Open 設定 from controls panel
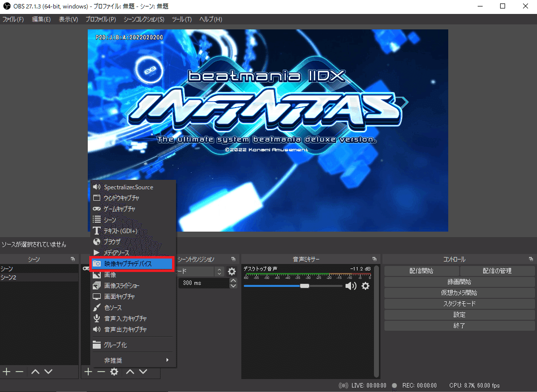Screen dimensions: 537x392 click(459, 315)
